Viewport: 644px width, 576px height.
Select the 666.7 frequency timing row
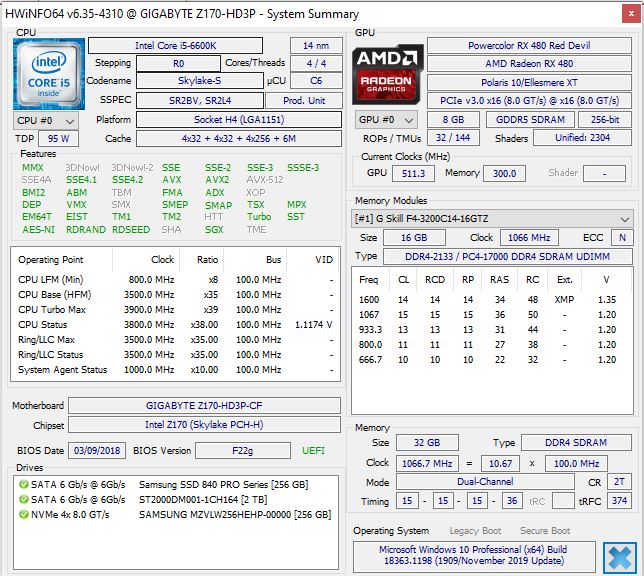[492, 359]
